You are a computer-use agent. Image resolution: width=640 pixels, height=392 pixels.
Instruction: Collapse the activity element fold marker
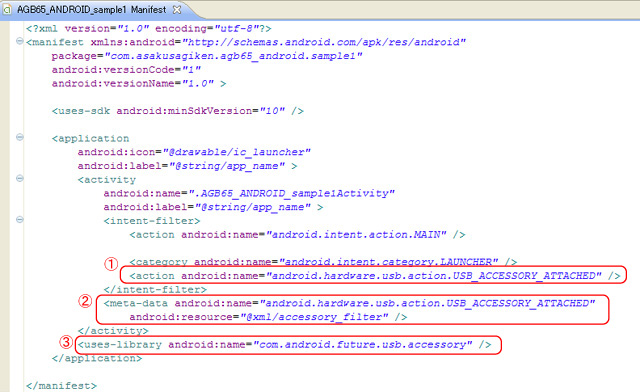click(x=19, y=178)
